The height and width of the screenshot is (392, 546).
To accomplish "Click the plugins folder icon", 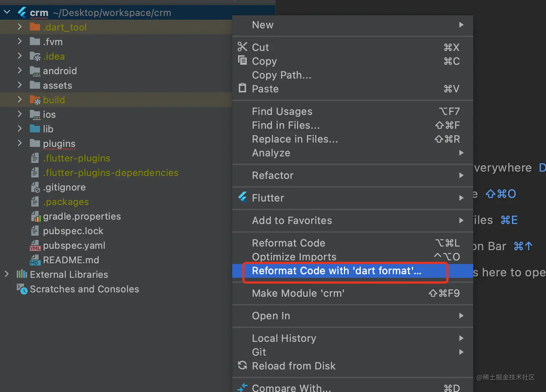I will click(35, 143).
